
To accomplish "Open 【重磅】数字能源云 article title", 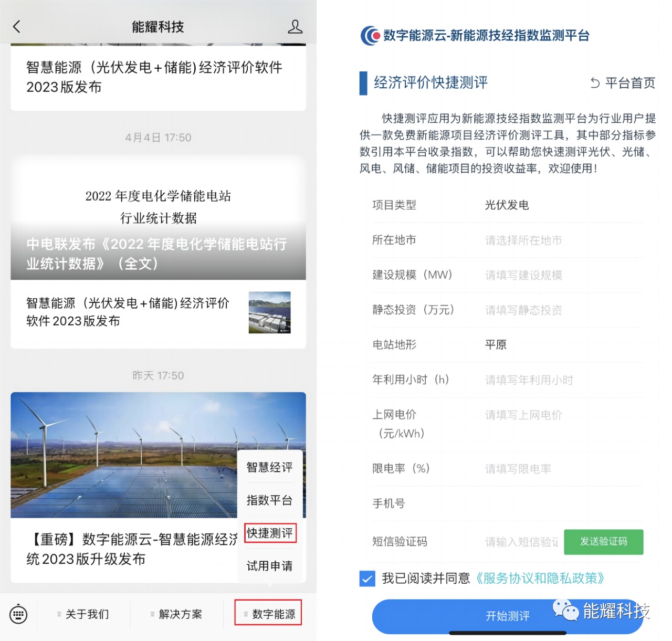I will pyautogui.click(x=132, y=549).
